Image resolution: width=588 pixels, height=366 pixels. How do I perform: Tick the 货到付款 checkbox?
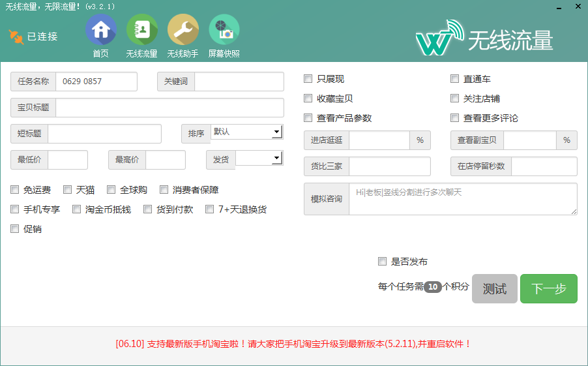[x=148, y=209]
